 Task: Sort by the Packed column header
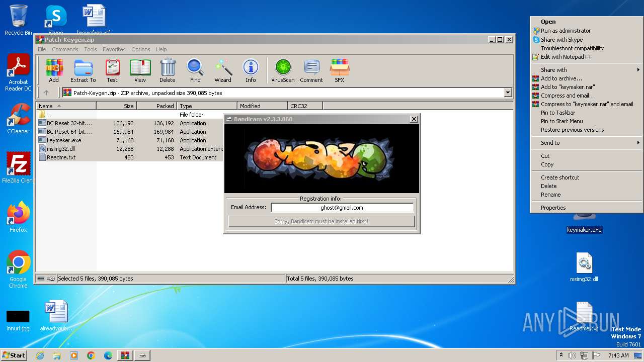[156, 106]
